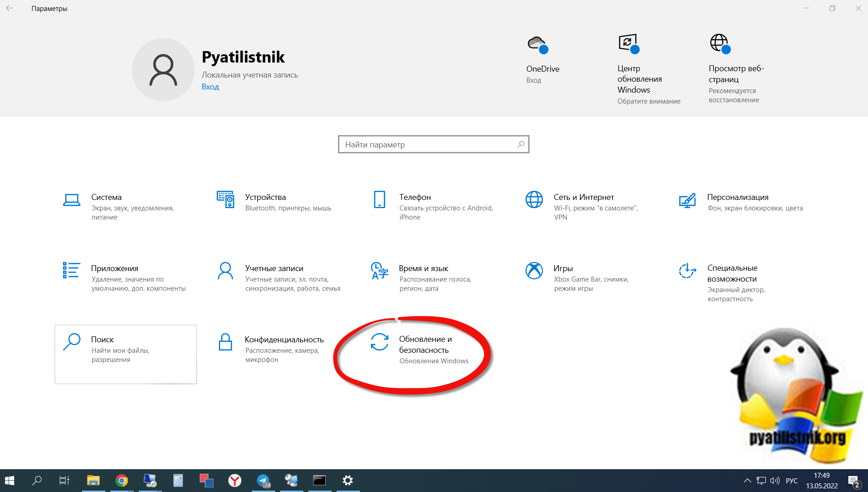This screenshot has width=868, height=492.
Task: Open taskbar search
Action: pos(37,481)
